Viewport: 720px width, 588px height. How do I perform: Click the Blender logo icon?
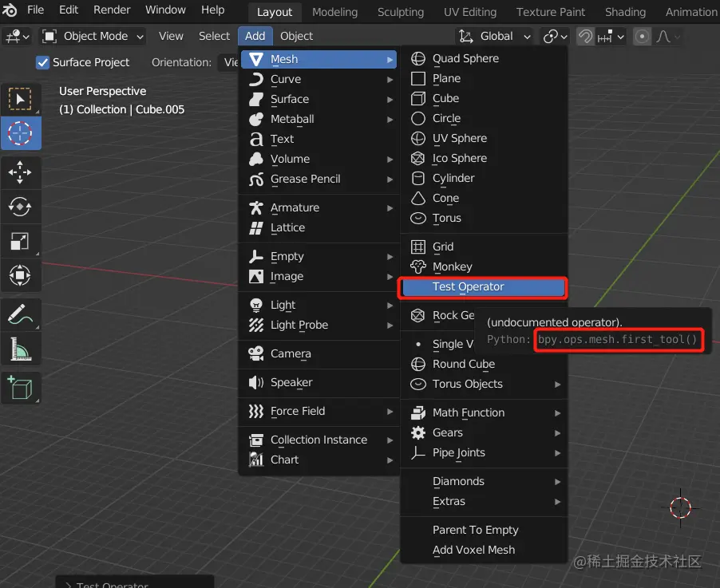click(x=10, y=10)
